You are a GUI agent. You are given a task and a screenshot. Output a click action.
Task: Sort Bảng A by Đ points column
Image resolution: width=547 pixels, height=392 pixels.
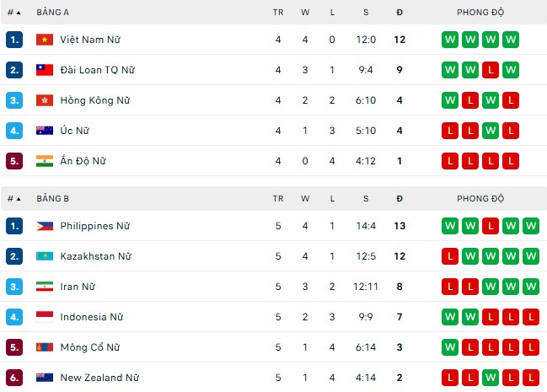click(x=400, y=13)
